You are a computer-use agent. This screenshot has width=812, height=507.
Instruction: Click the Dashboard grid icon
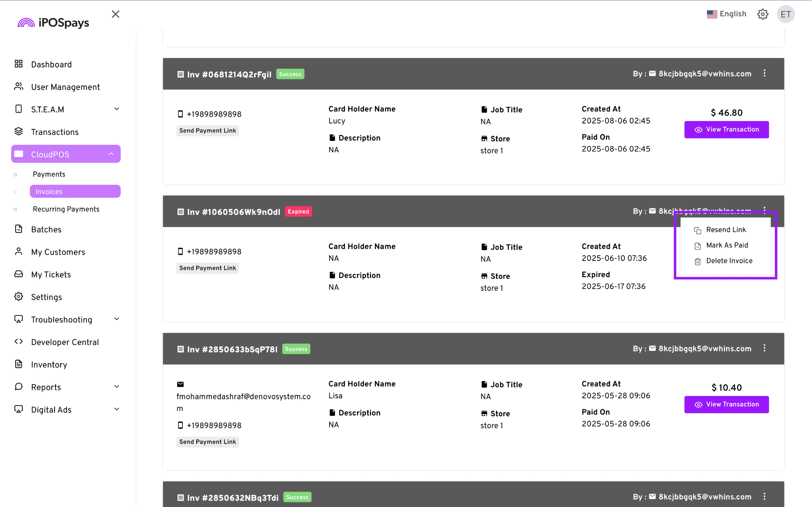(18, 64)
